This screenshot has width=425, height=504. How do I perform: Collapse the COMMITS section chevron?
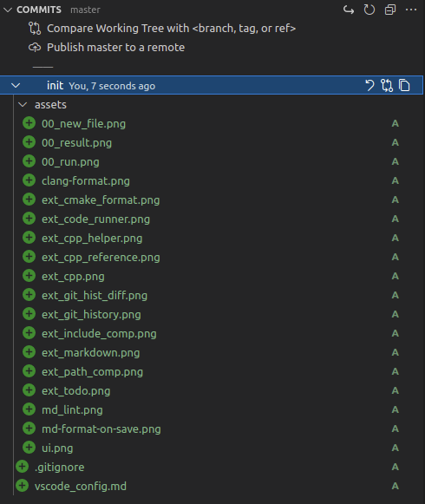(8, 10)
